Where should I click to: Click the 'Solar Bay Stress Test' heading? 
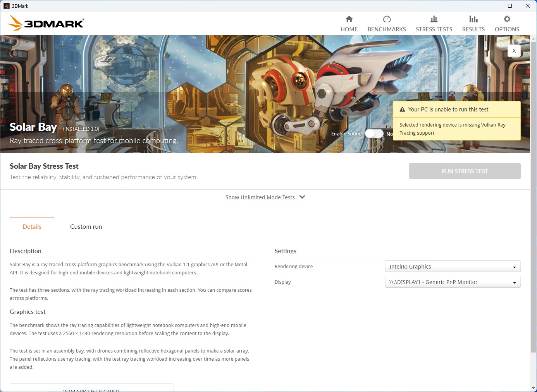44,166
